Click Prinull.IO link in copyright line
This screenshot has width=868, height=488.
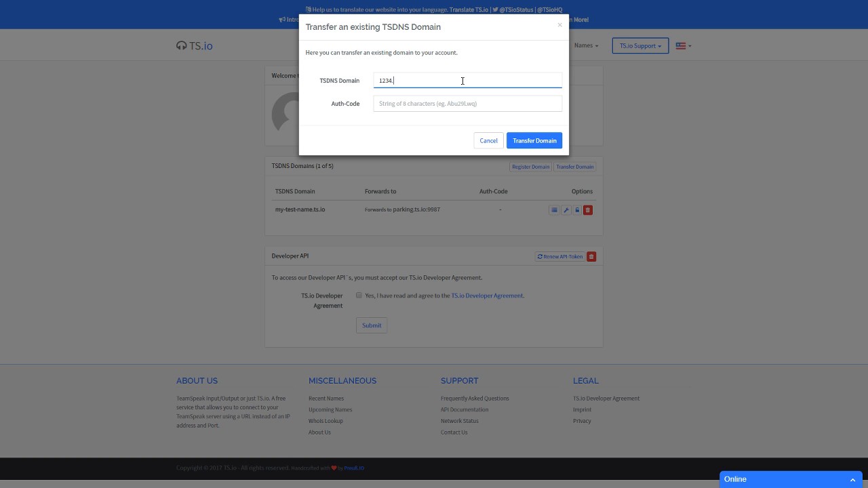tap(354, 468)
